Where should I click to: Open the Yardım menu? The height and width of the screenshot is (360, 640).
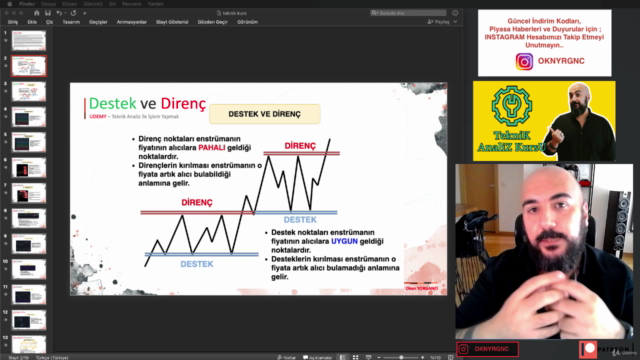[156, 4]
